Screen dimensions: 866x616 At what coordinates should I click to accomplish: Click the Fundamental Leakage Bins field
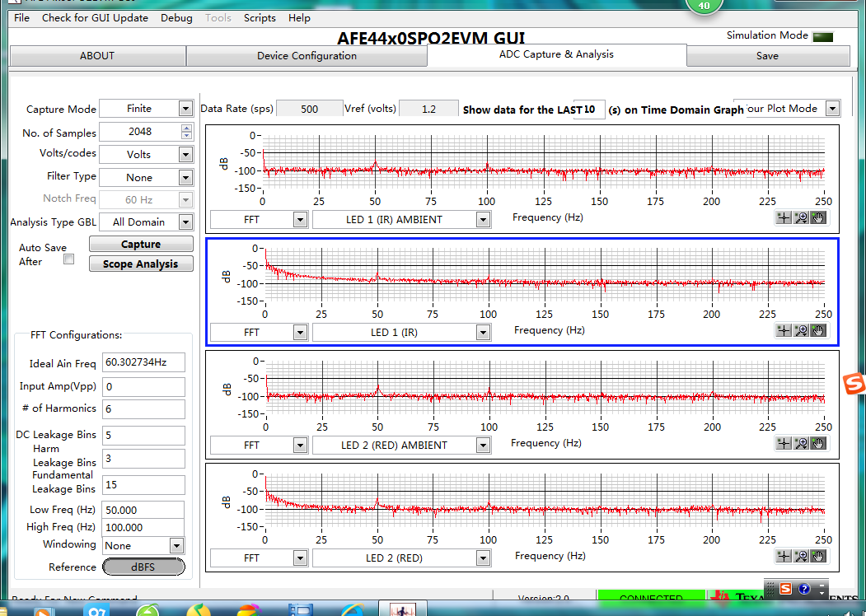point(143,484)
